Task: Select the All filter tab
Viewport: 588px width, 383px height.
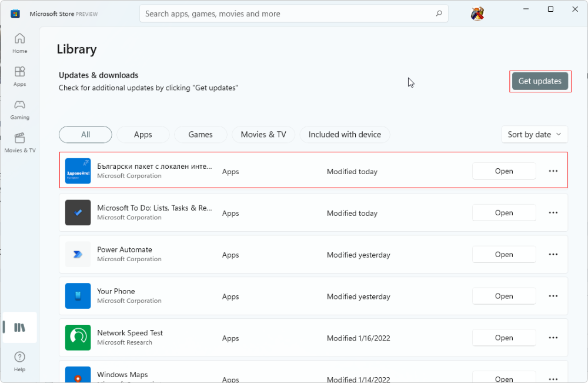Action: [85, 134]
